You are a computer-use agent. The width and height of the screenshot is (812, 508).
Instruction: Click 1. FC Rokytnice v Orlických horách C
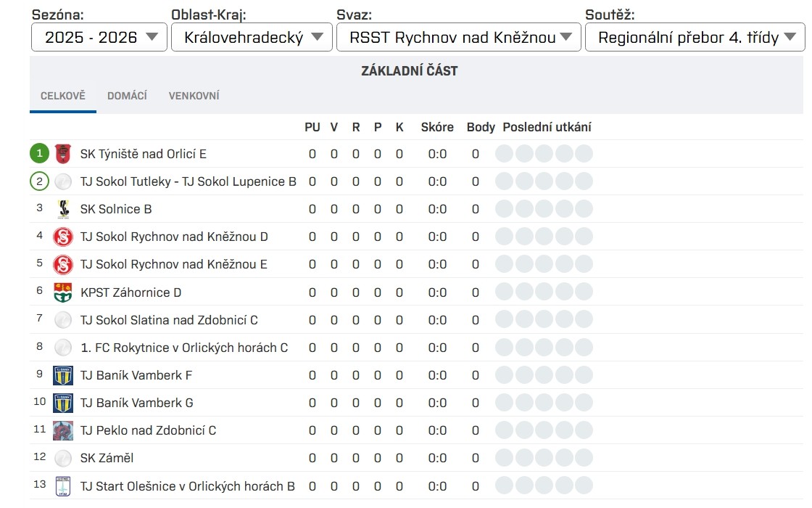184,348
